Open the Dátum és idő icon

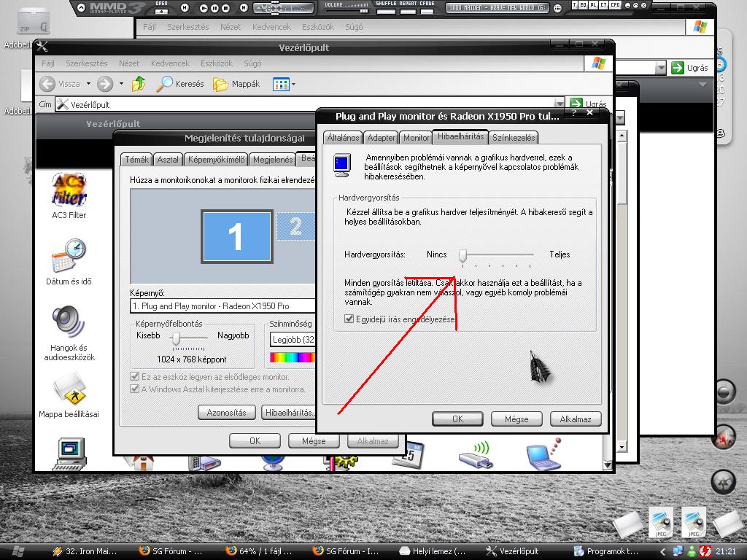point(69,257)
